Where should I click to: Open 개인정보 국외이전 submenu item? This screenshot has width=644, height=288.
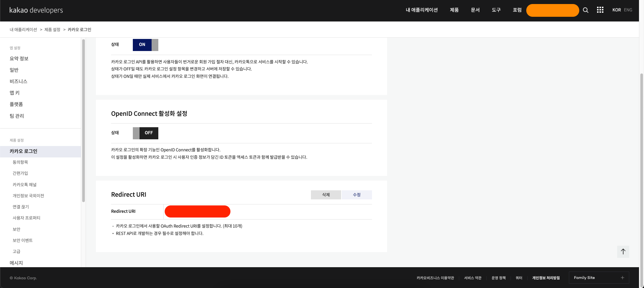tap(28, 196)
